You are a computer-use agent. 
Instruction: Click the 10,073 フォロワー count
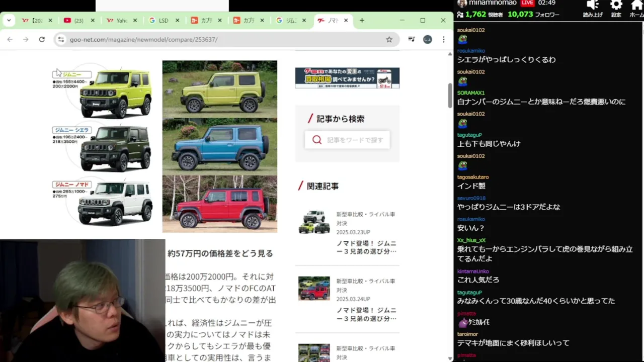[533, 15]
